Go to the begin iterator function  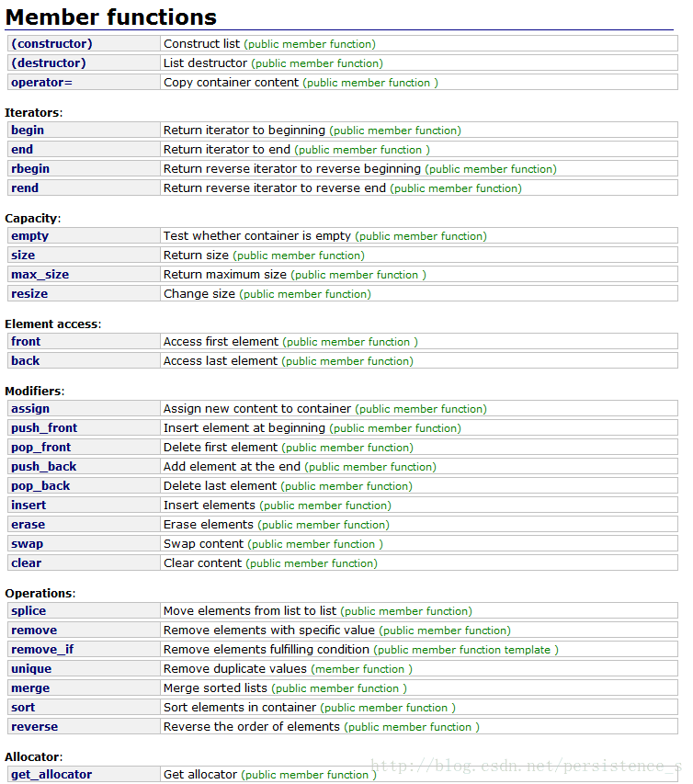(28, 130)
